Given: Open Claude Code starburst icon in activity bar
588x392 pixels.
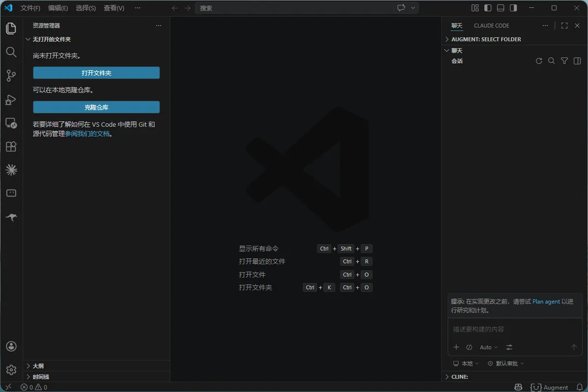Looking at the screenshot, I should (x=11, y=170).
